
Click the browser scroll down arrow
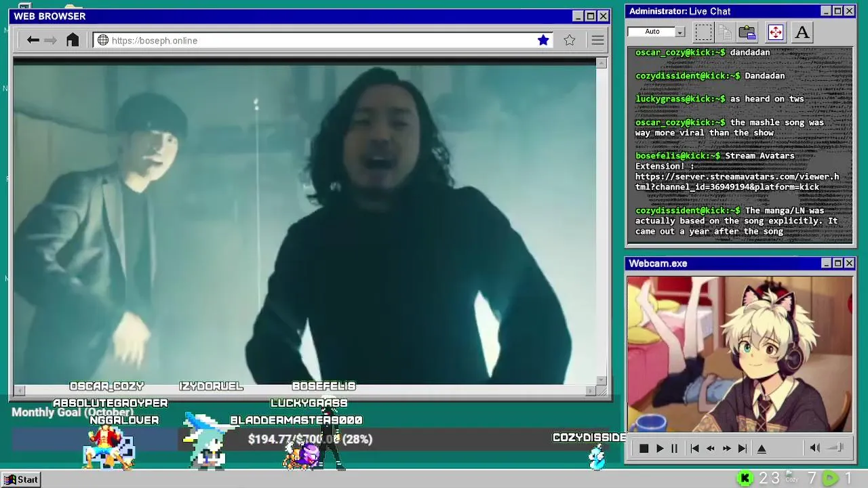[601, 380]
